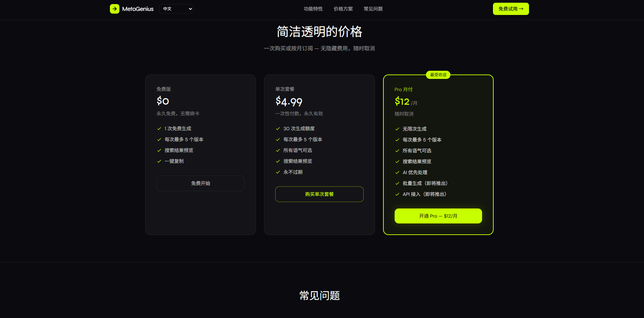
Task: Click 购买单次套餐 button
Action: pos(319,194)
